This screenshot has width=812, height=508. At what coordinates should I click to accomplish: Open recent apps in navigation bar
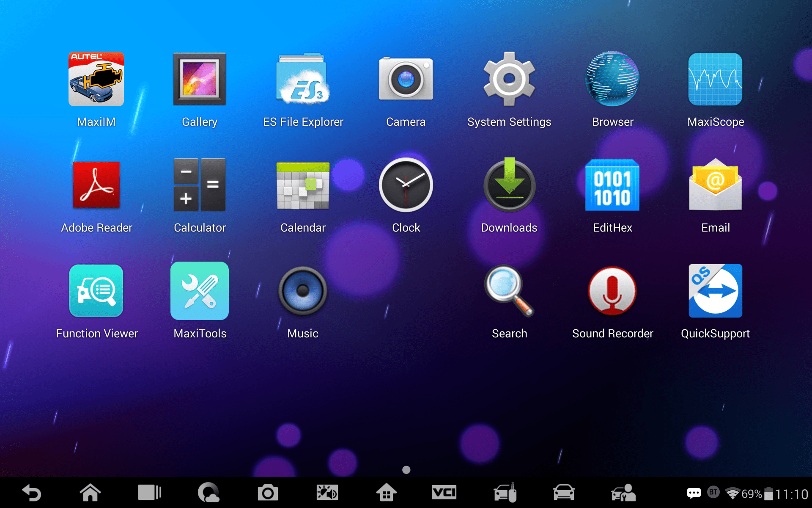[150, 492]
